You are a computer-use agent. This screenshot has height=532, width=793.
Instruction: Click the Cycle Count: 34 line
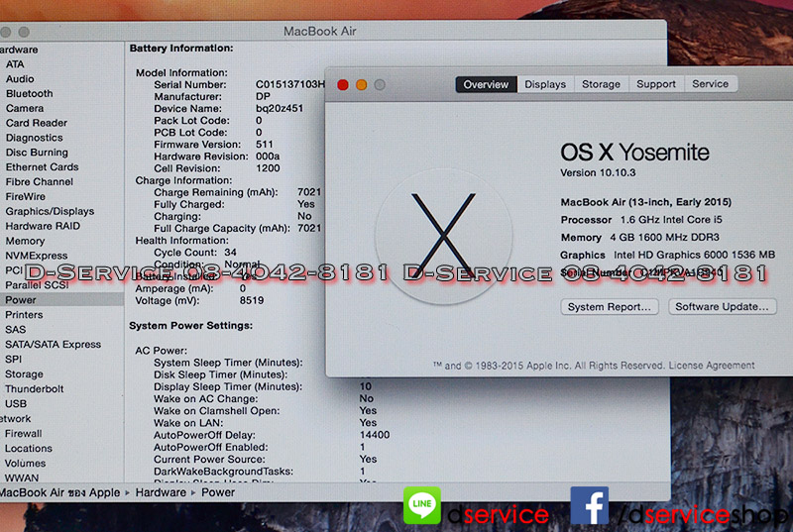click(195, 252)
